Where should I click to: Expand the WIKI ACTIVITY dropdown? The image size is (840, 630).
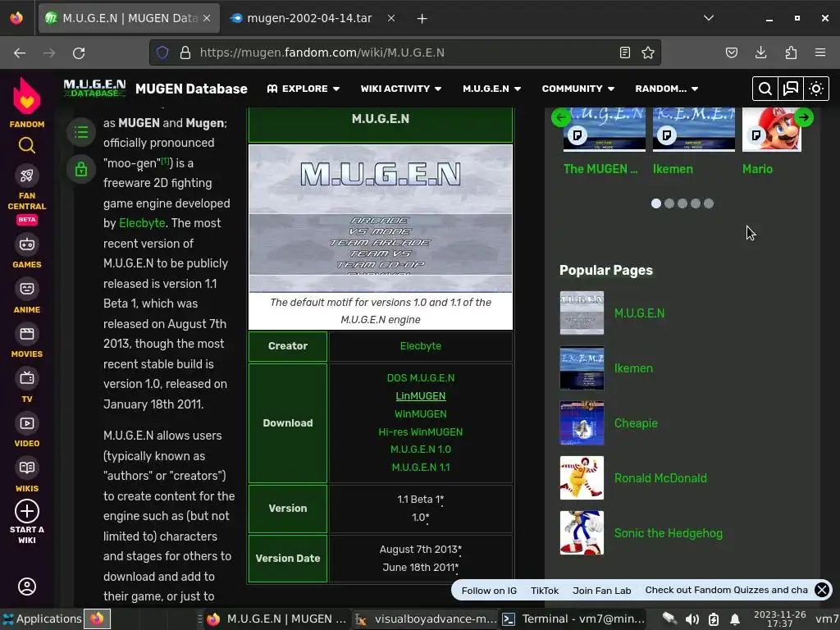click(x=400, y=89)
